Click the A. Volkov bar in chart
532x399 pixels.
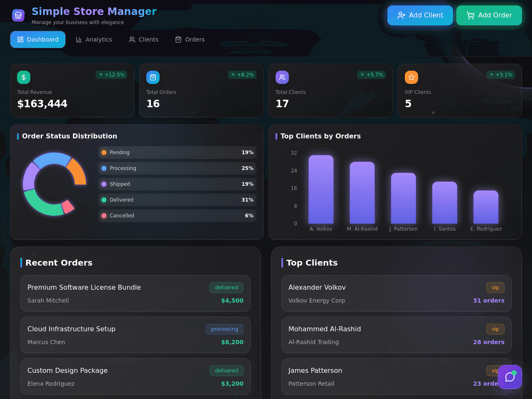[x=321, y=189]
